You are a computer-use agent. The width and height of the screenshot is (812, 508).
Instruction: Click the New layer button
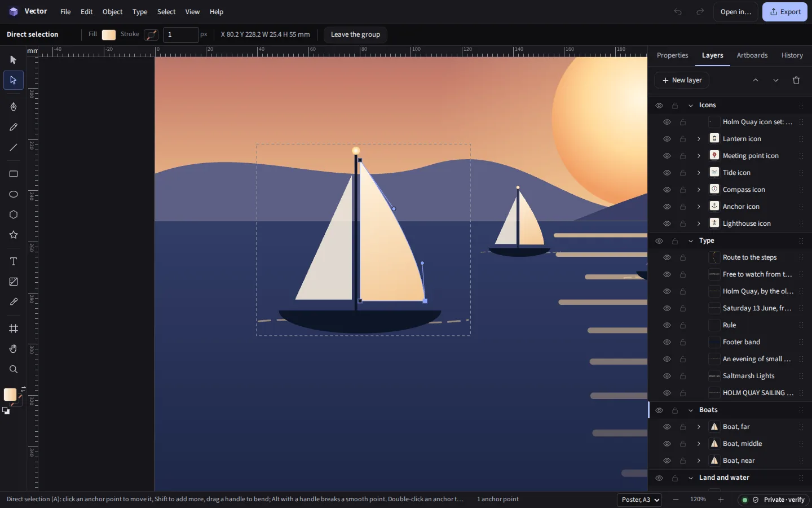(x=682, y=80)
